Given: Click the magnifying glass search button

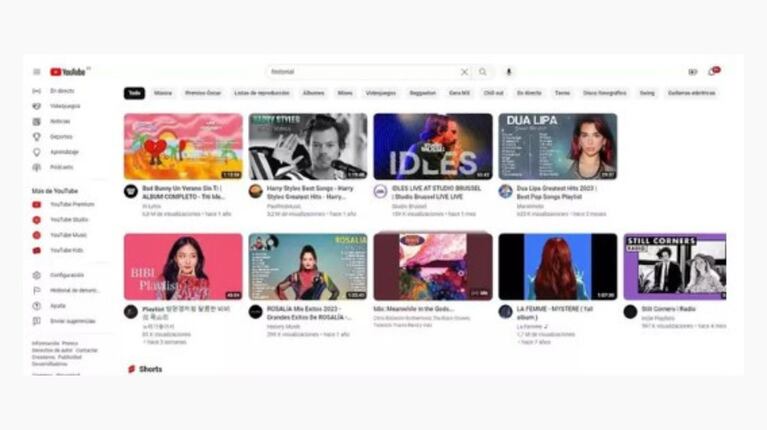Looking at the screenshot, I should [483, 72].
